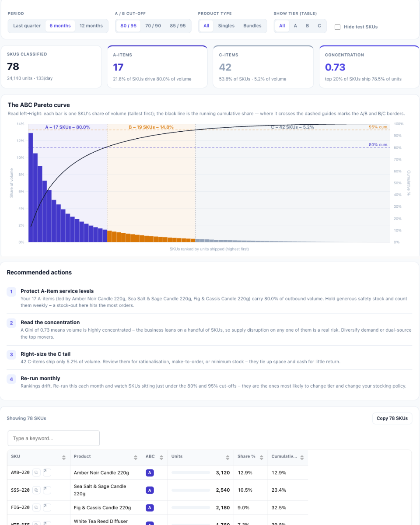
Task: Click the Protect A-item service levels heading
Action: [57, 291]
